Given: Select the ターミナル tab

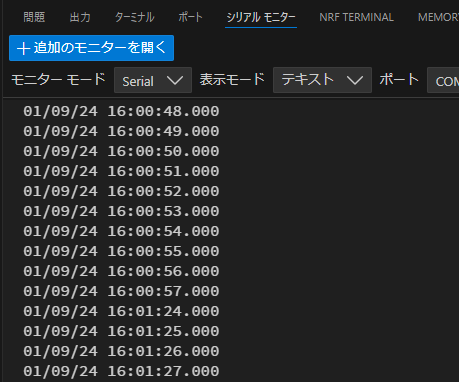Looking at the screenshot, I should click(x=135, y=17).
